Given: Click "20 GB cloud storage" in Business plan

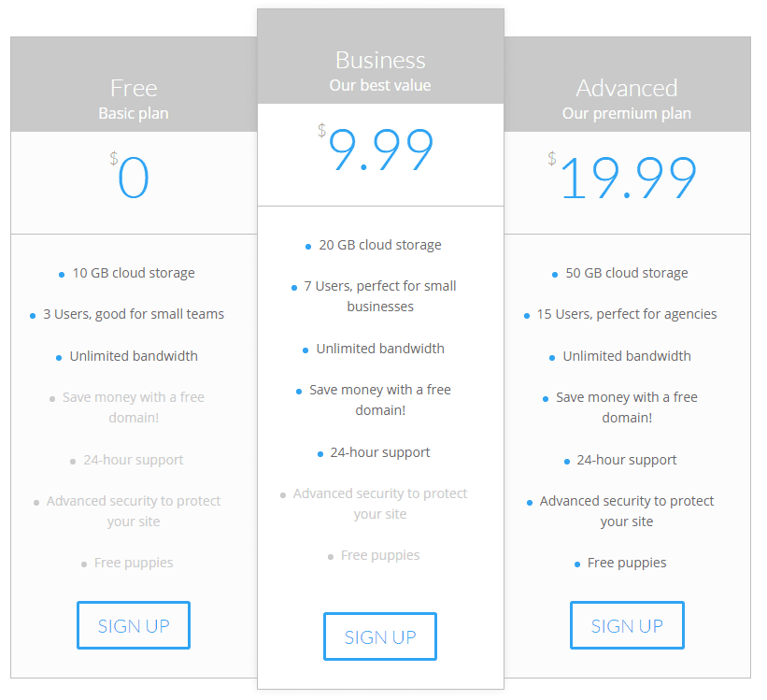Looking at the screenshot, I should click(379, 245).
